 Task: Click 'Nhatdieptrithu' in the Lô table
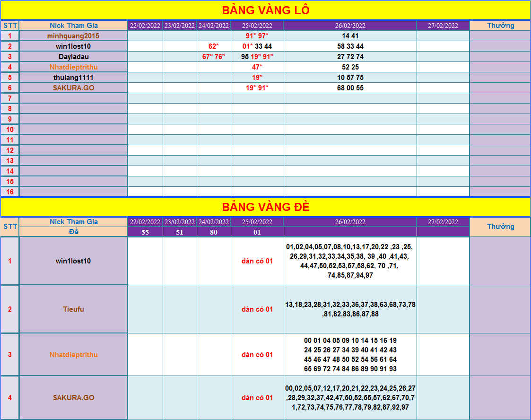coord(73,67)
